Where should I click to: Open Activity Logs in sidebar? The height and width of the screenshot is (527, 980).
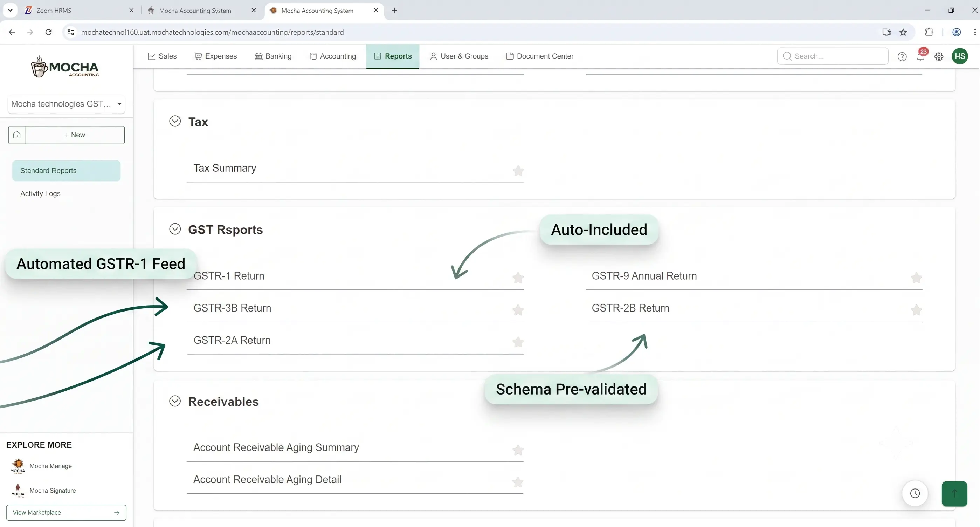click(x=40, y=194)
